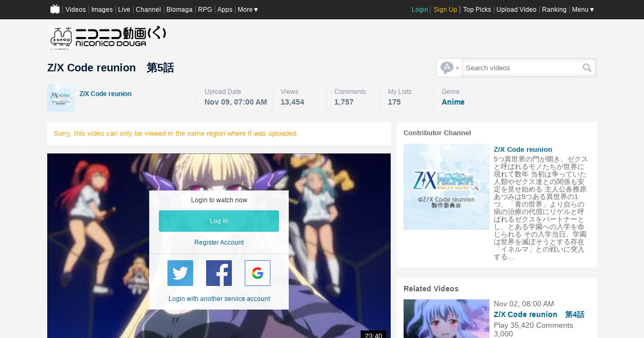Click the Related Videos heading

[x=431, y=289]
